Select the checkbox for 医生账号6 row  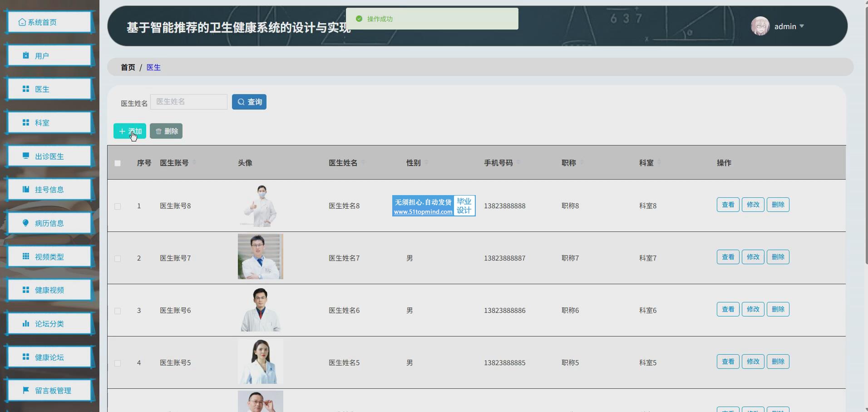pos(118,311)
